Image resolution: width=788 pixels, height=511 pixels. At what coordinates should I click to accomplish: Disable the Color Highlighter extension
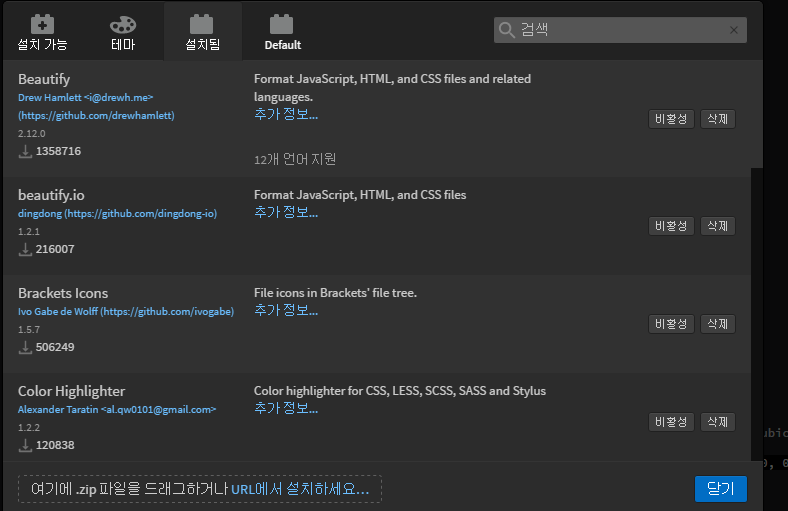point(671,422)
